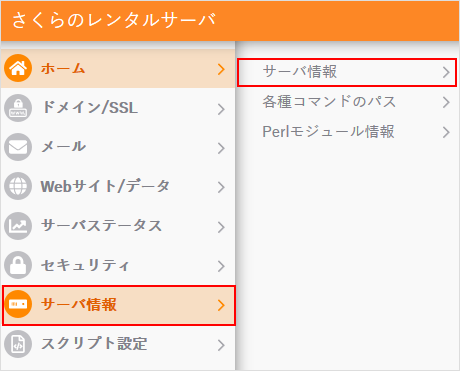The height and width of the screenshot is (371, 460).
Task: Expand the メール chevron arrow
Action: 221,148
